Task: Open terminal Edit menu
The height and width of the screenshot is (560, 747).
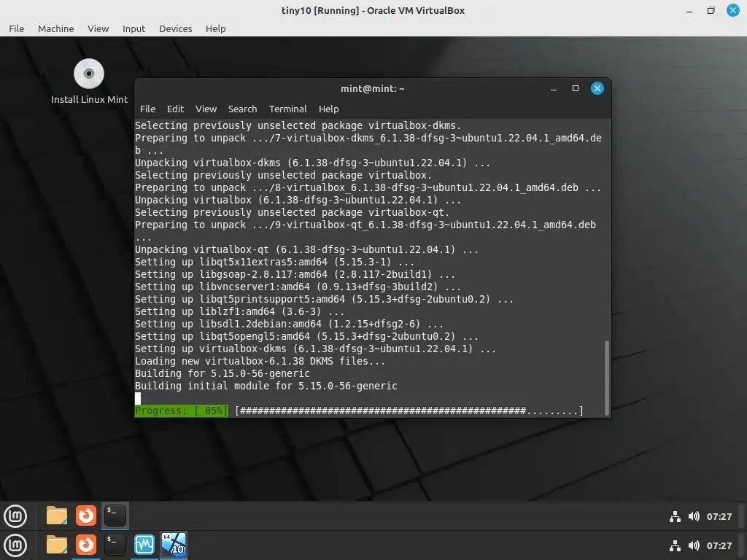Action: click(x=175, y=109)
